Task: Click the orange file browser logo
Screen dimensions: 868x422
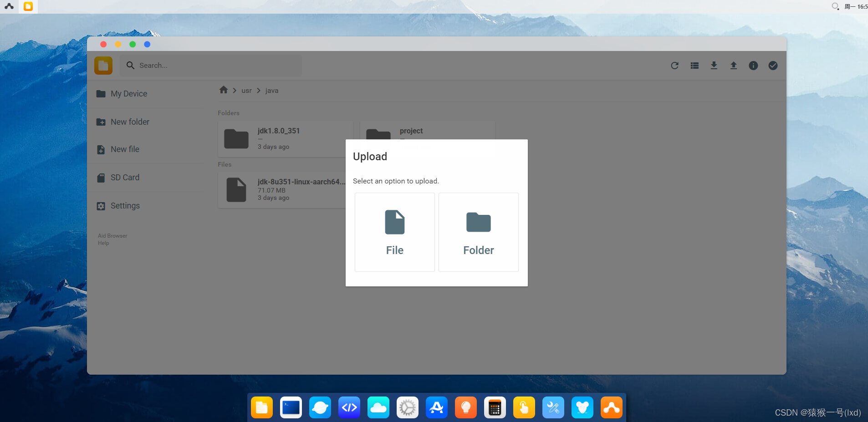Action: [103, 66]
